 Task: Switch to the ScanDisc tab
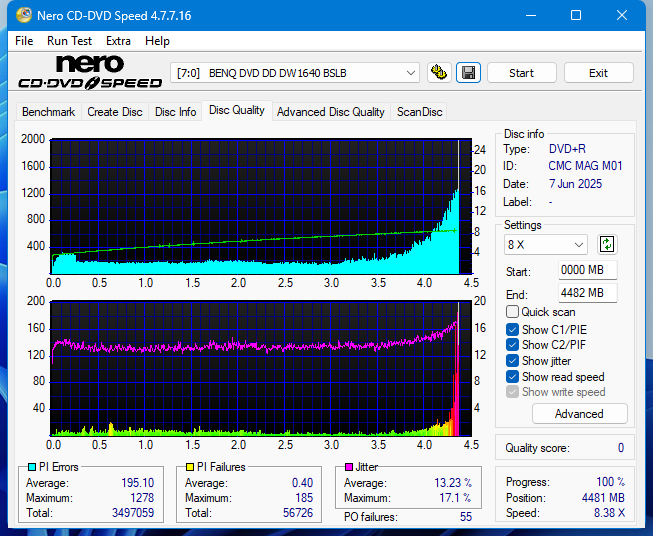(419, 112)
